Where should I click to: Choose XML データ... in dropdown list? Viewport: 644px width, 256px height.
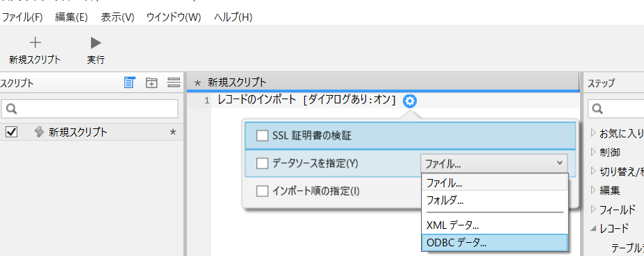click(x=495, y=225)
